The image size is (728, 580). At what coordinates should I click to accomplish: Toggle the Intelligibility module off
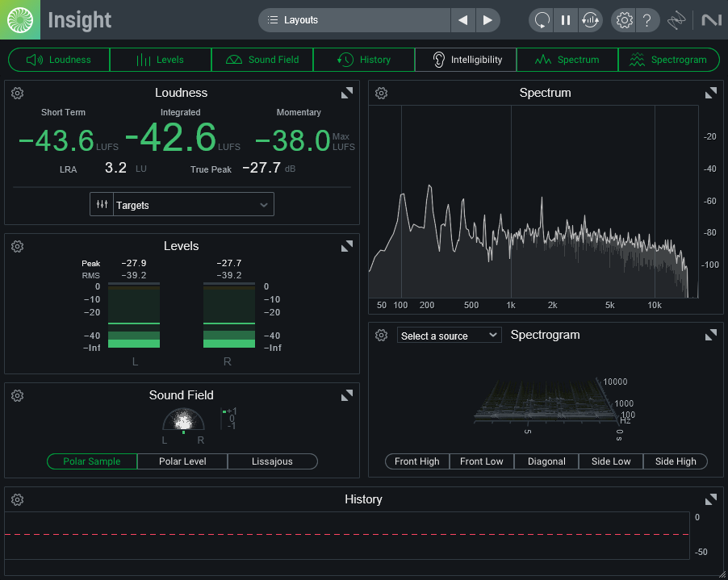tap(465, 59)
